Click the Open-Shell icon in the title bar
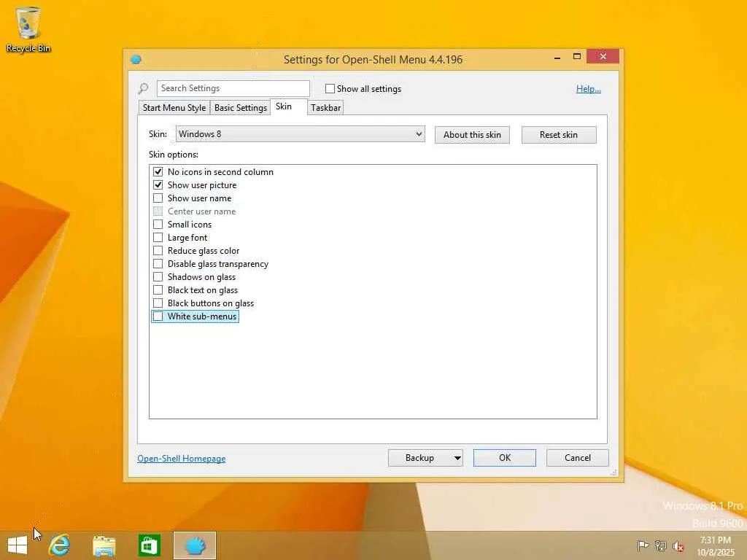Image resolution: width=747 pixels, height=560 pixels. pos(136,60)
